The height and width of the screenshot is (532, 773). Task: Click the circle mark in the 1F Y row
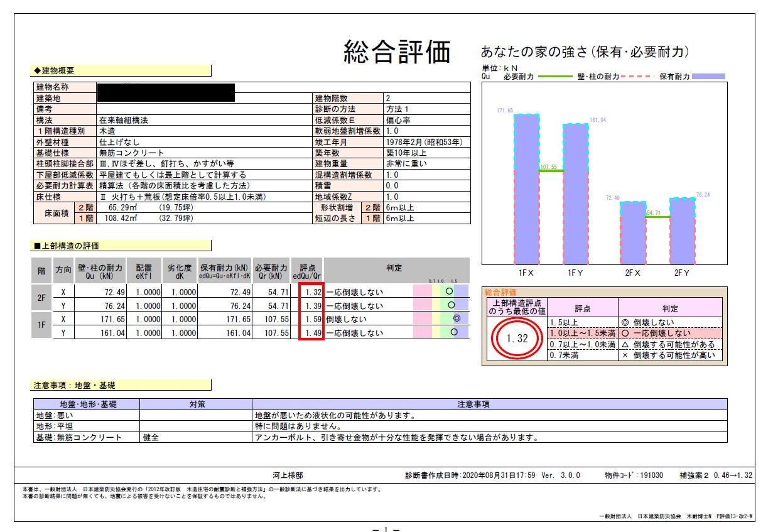(455, 332)
